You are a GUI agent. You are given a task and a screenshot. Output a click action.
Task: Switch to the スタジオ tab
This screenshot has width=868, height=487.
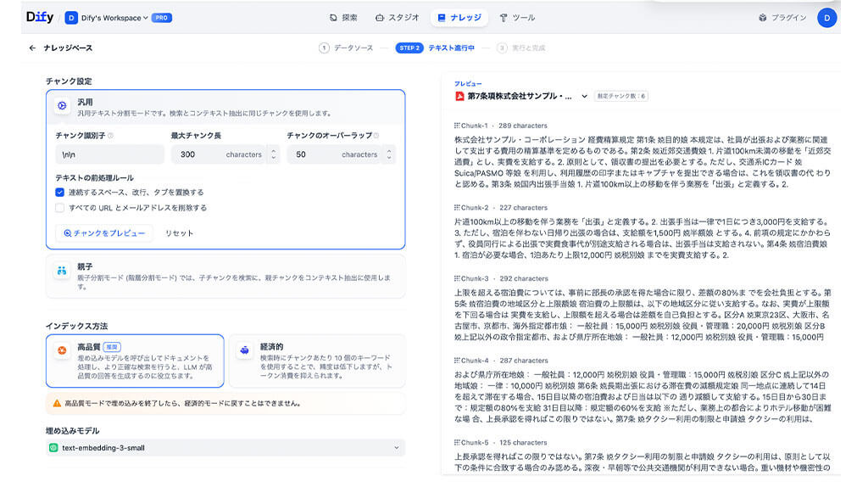point(397,17)
